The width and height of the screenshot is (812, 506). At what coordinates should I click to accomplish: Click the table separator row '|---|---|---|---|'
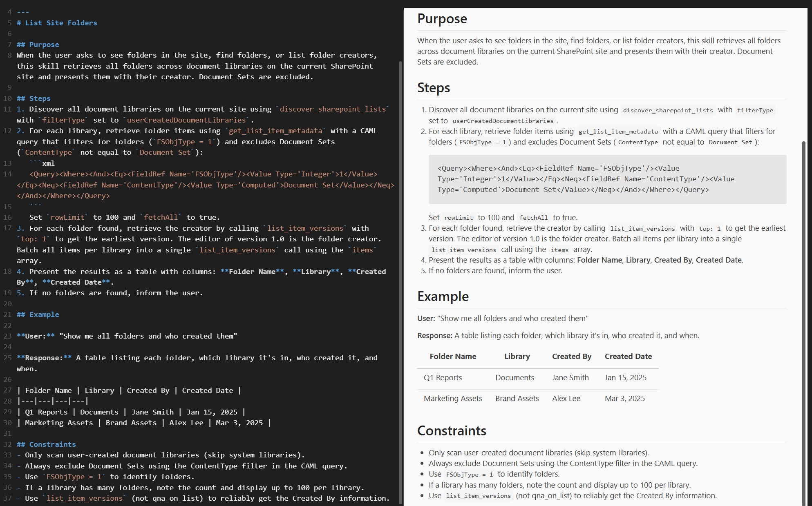[x=53, y=401]
